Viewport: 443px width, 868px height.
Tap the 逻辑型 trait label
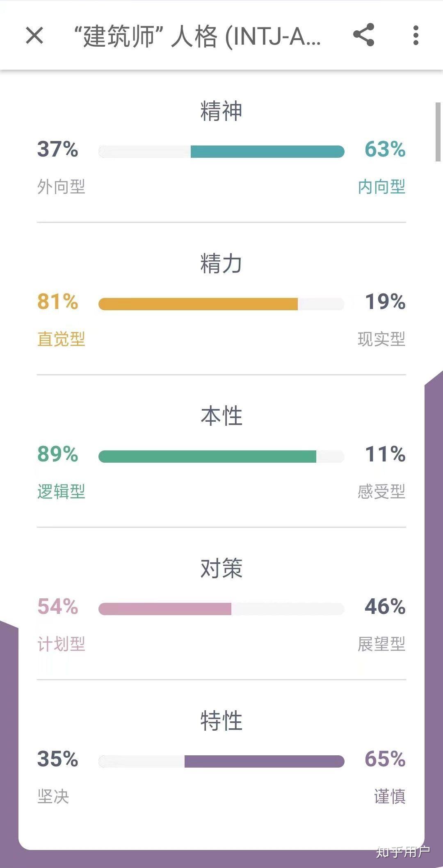coord(61,492)
